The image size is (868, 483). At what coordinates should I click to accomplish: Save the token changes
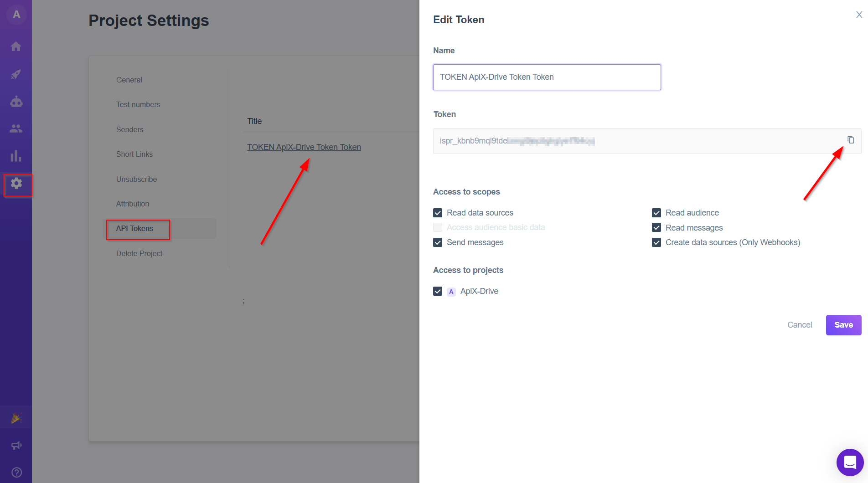point(843,325)
